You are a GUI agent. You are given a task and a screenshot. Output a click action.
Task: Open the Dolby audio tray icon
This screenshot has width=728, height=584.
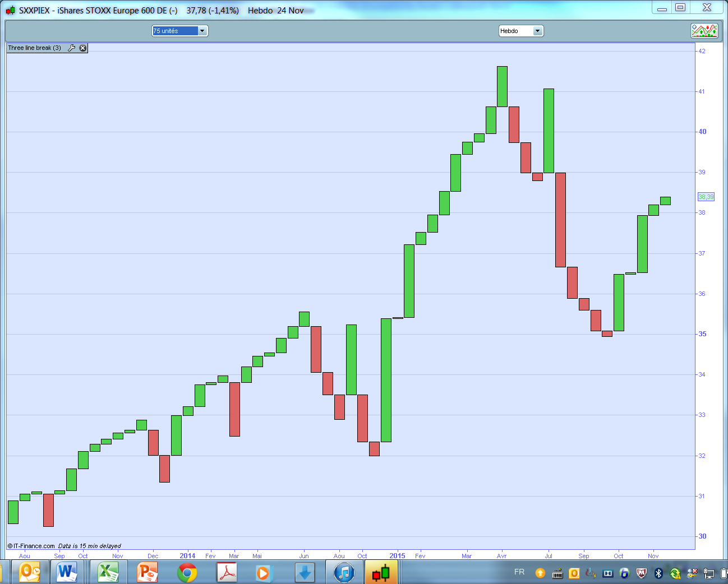pos(608,573)
